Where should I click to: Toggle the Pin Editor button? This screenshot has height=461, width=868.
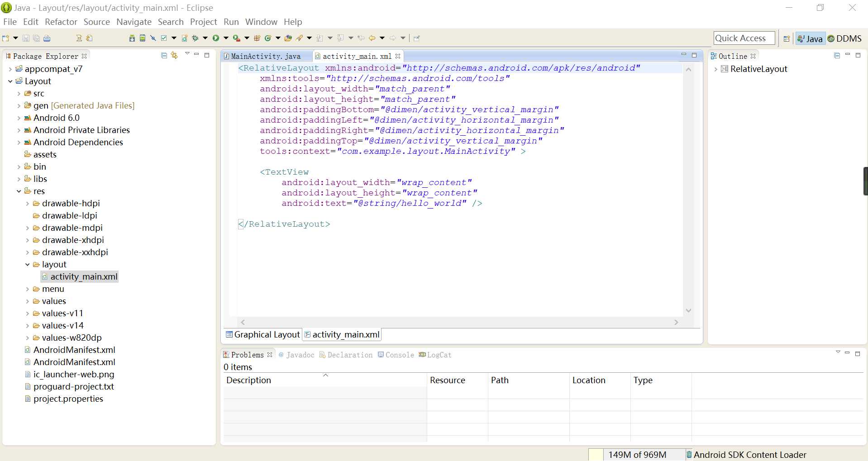pyautogui.click(x=416, y=38)
